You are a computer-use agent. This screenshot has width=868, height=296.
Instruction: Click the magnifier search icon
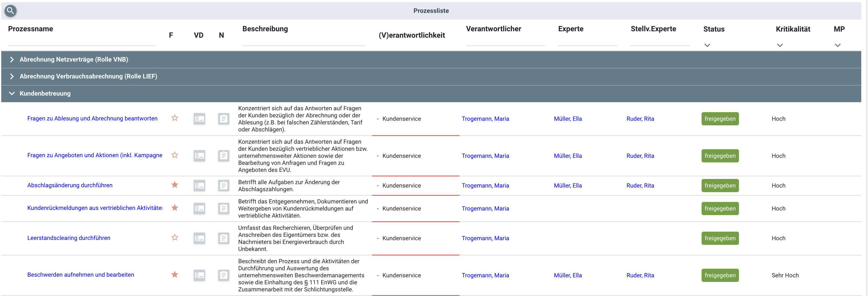pyautogui.click(x=10, y=11)
